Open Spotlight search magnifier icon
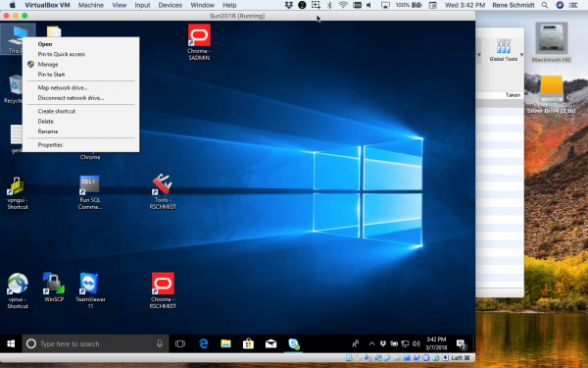 click(x=545, y=5)
